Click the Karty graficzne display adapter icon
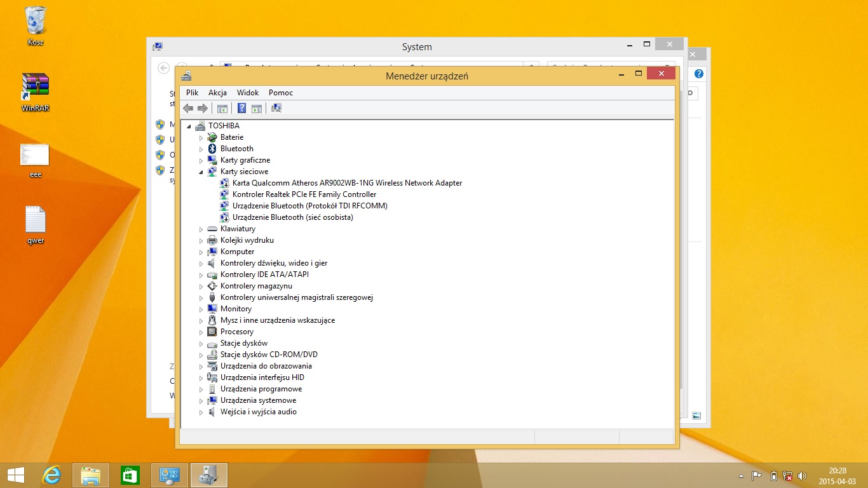The height and width of the screenshot is (488, 868). click(x=212, y=160)
